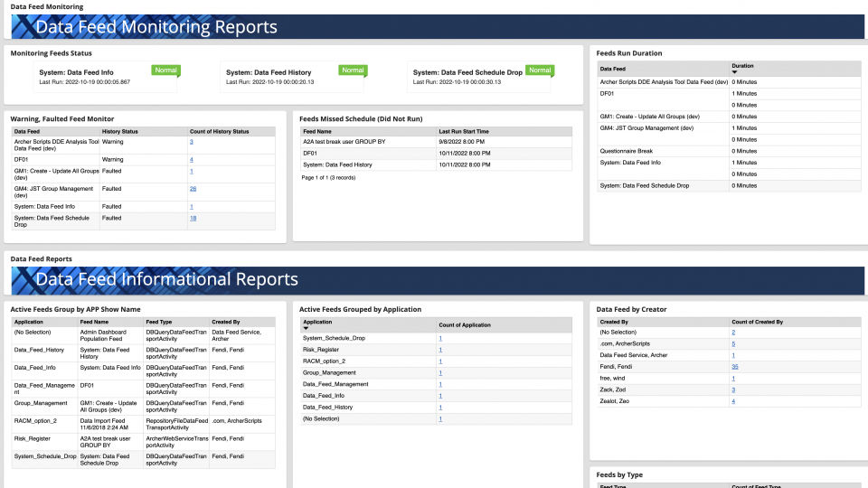The image size is (868, 488).
Task: Open count link for GM1 faulted row
Action: (192, 172)
